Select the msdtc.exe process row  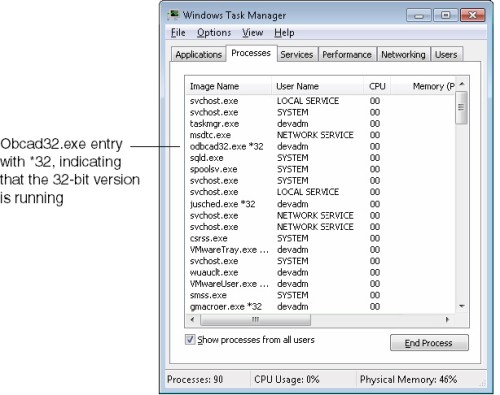click(x=320, y=135)
